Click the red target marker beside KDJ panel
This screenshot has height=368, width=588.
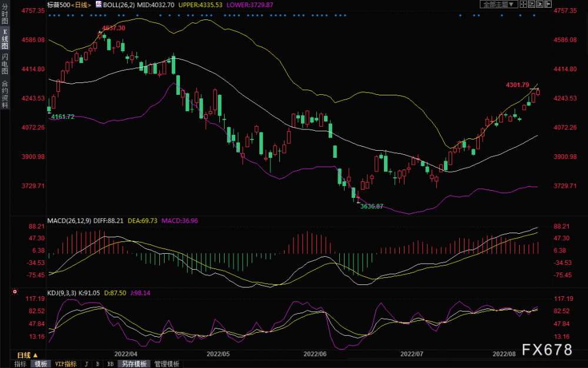click(15, 291)
